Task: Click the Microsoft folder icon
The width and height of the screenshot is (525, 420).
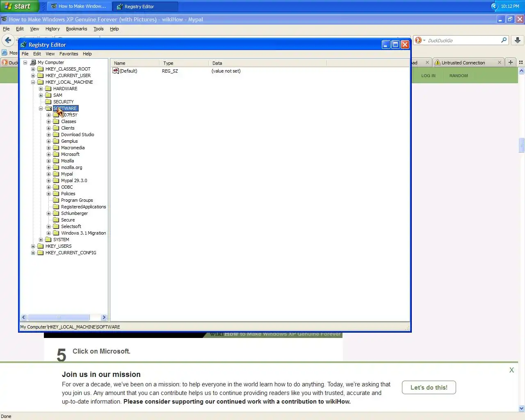Action: (x=56, y=154)
